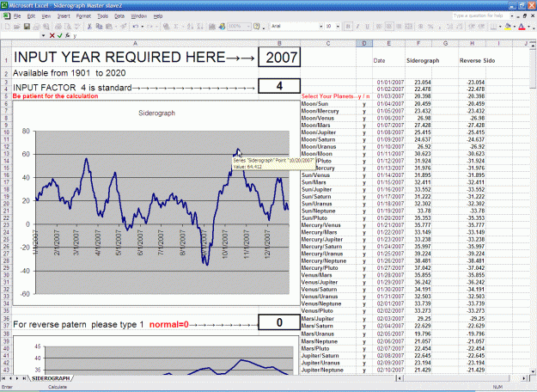Image resolution: width=537 pixels, height=392 pixels.
Task: Launch the Chart Wizard icon
Action: [212, 27]
